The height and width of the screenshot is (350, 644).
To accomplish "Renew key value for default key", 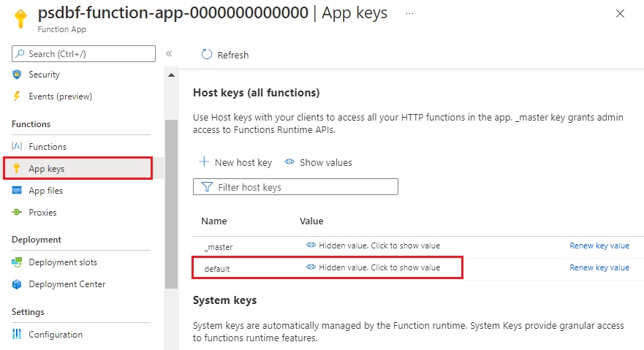I will (599, 267).
